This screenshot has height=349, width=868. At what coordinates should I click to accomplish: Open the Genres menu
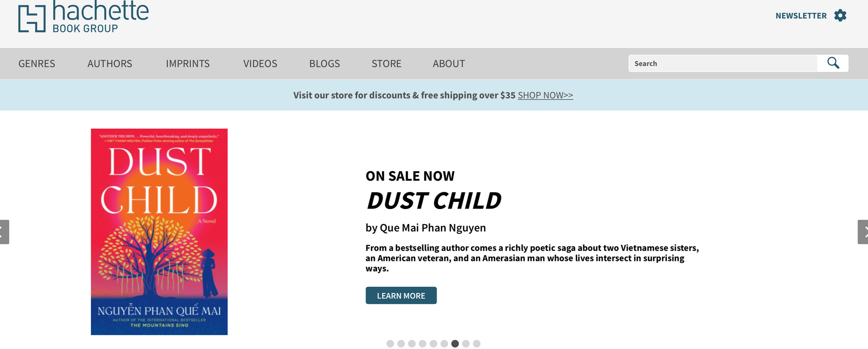coord(37,64)
